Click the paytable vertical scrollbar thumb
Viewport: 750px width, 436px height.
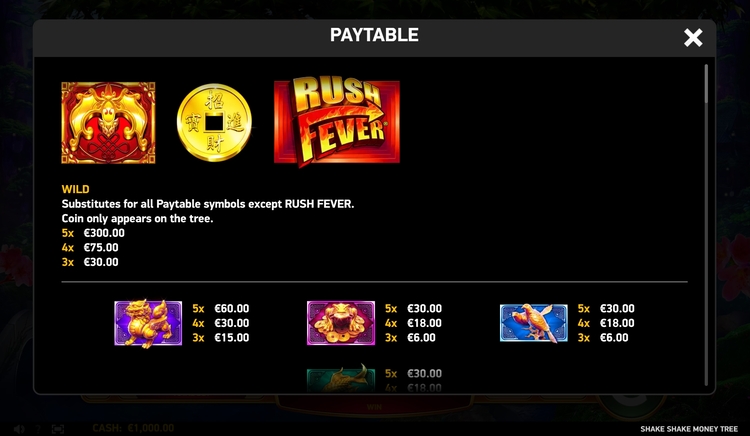click(706, 84)
